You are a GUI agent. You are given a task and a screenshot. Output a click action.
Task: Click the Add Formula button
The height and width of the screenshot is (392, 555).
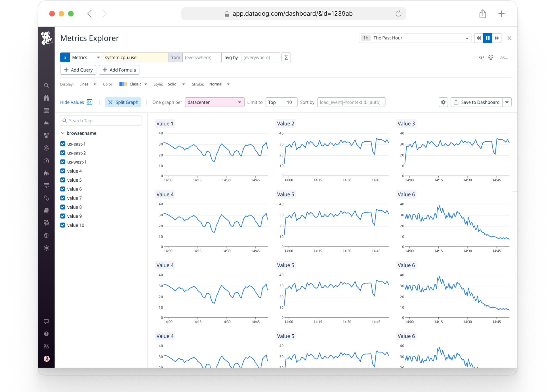(119, 70)
